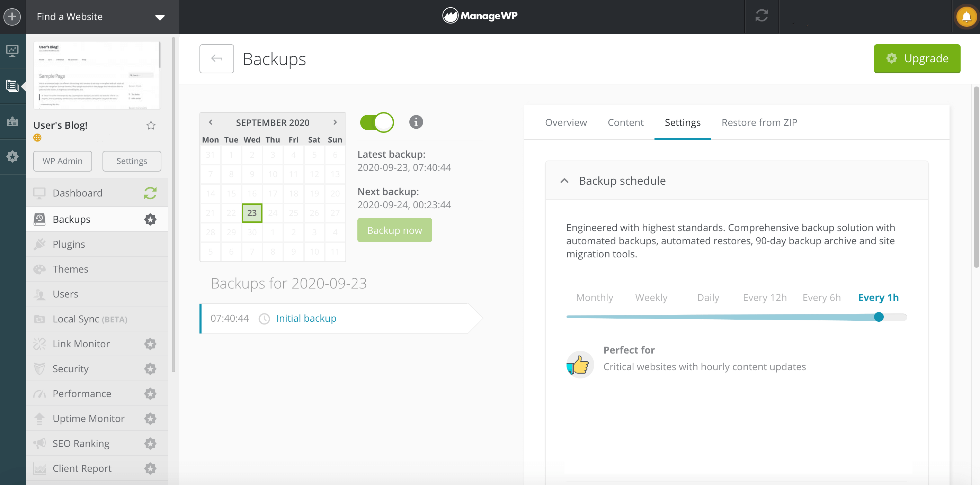Click the backup frequency slider handle
This screenshot has width=980, height=485.
click(879, 317)
